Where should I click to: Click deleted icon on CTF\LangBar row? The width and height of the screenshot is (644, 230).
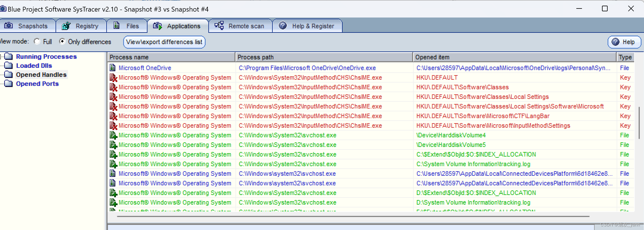tap(113, 116)
